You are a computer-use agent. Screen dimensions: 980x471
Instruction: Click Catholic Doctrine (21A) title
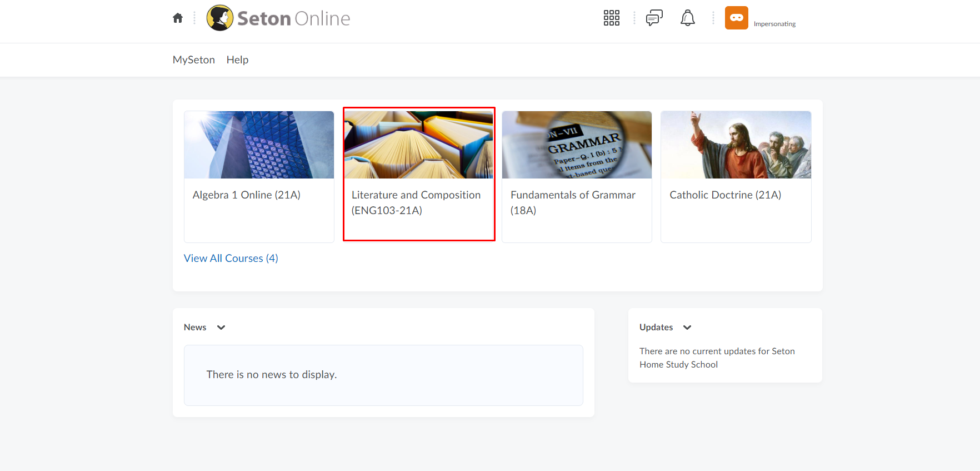pos(726,195)
